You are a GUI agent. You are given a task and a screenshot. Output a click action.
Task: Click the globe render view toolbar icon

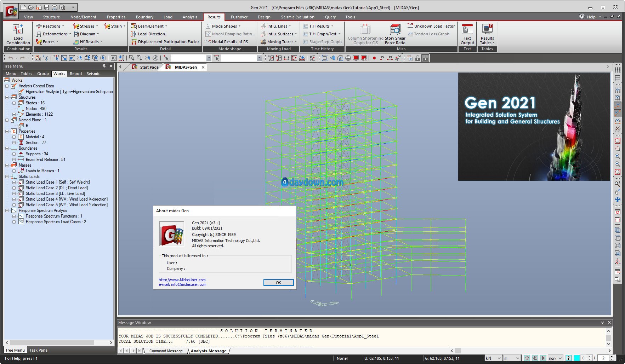click(x=348, y=58)
